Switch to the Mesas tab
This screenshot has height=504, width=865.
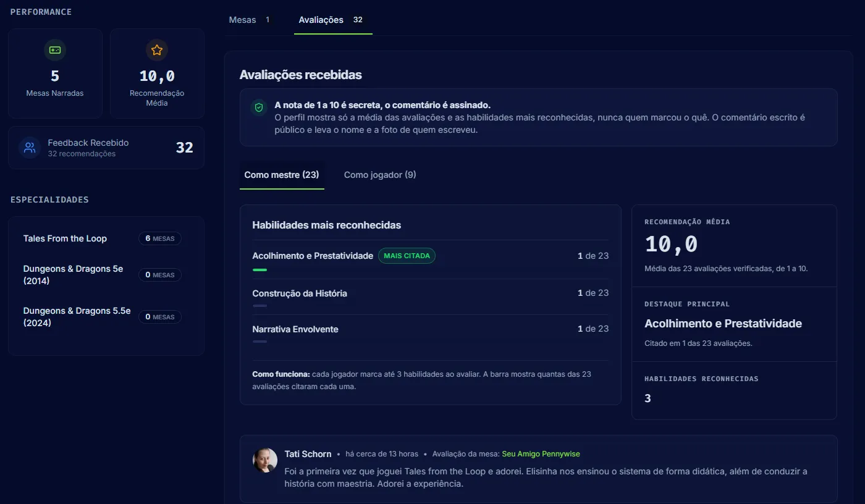tap(250, 20)
